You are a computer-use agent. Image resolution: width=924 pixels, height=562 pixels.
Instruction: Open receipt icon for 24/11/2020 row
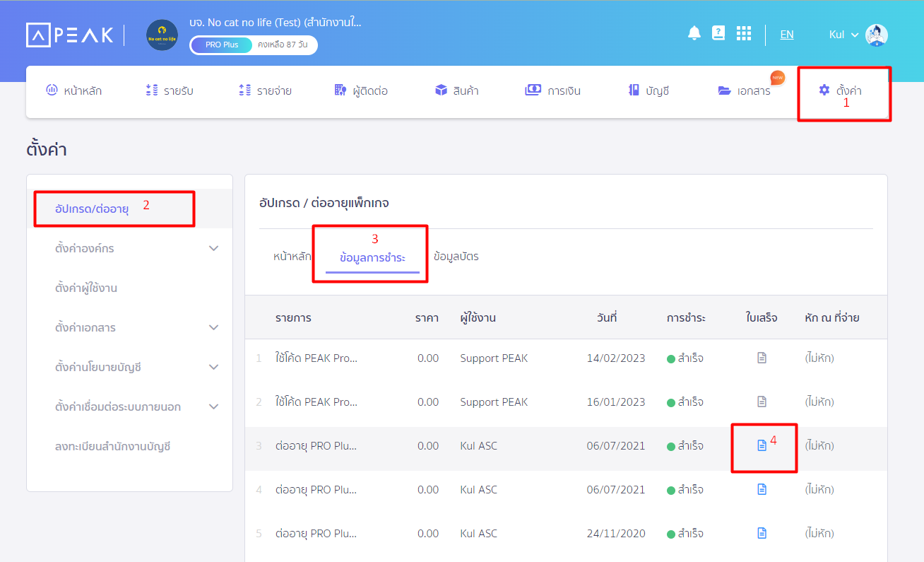click(762, 533)
